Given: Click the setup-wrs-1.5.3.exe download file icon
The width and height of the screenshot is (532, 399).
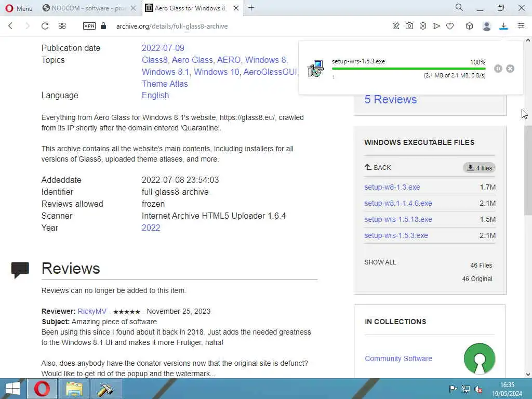Looking at the screenshot, I should tap(315, 69).
